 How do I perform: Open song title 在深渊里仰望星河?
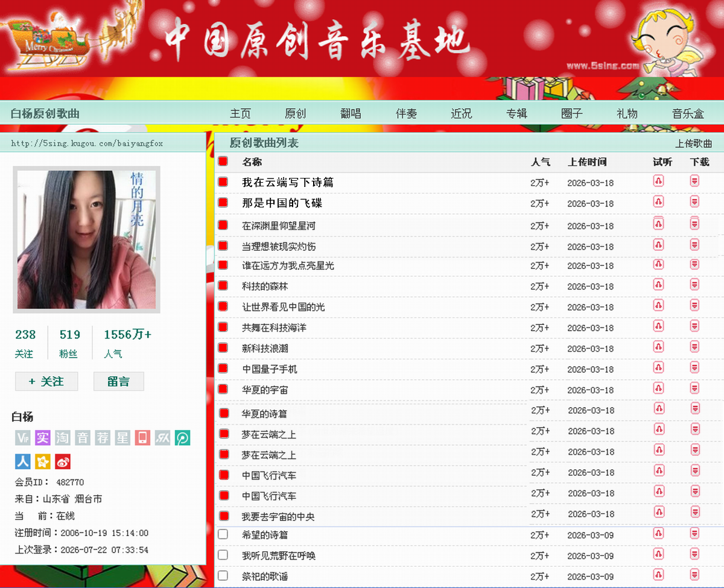point(279,226)
